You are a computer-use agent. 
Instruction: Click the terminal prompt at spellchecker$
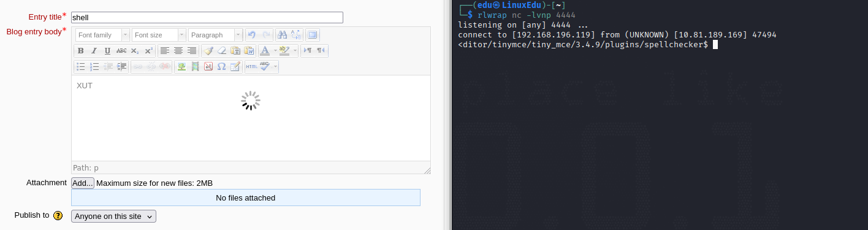583,45
